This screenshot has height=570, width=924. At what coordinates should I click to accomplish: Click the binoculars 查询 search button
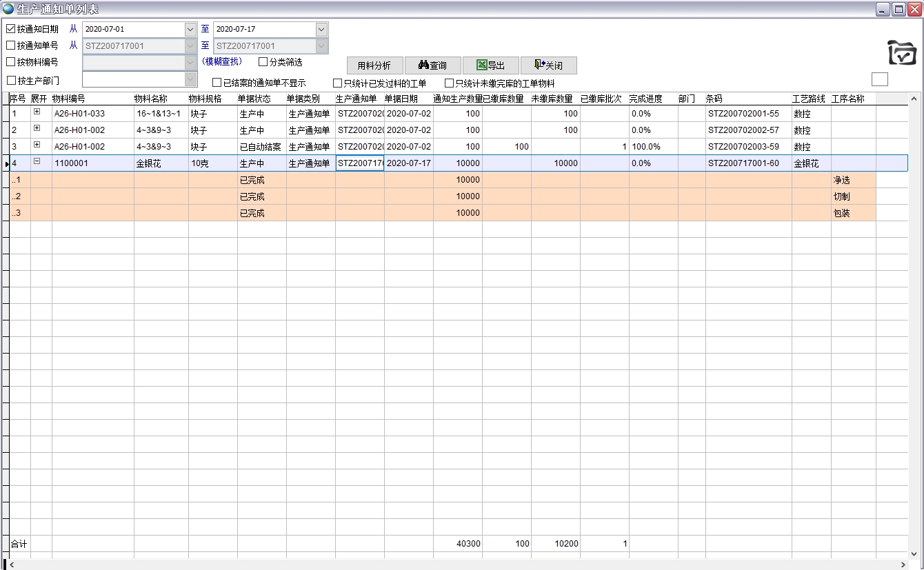432,65
